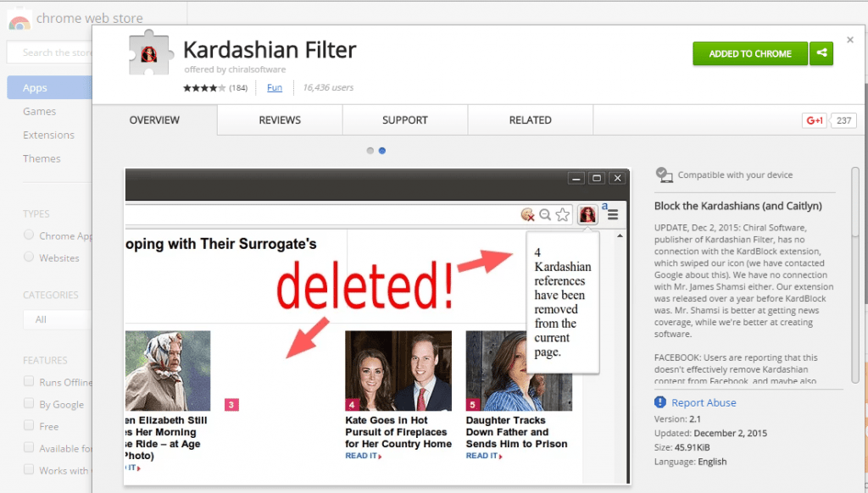Click the Report Abuse link
The width and height of the screenshot is (868, 493).
pos(704,403)
